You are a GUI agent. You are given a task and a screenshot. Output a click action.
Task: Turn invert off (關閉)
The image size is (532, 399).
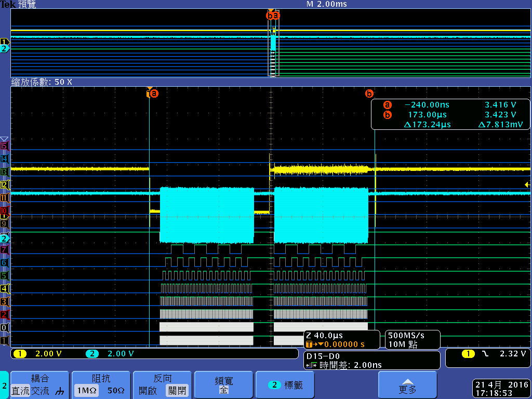[x=177, y=391]
